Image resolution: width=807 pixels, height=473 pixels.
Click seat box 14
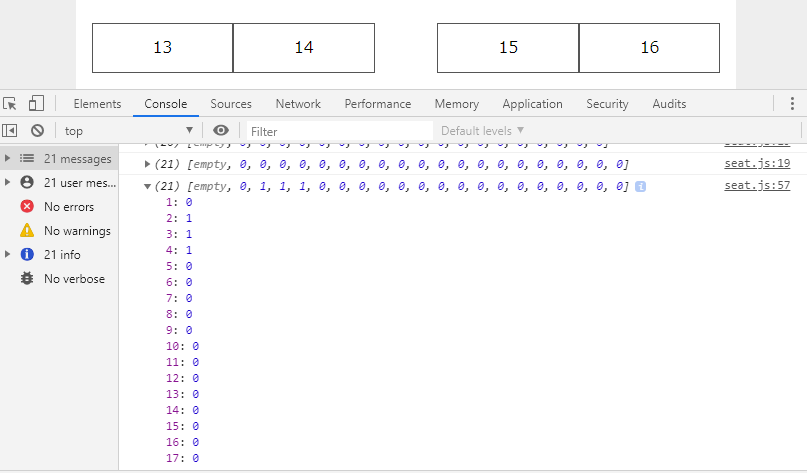click(x=304, y=48)
